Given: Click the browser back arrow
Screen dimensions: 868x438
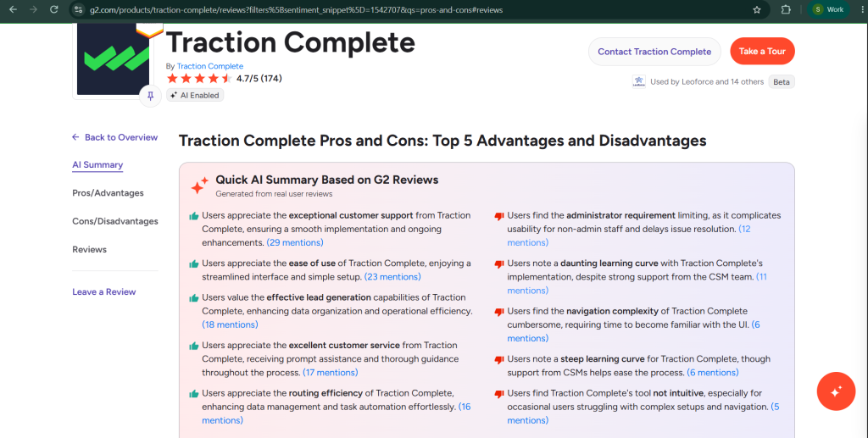Looking at the screenshot, I should tap(13, 9).
